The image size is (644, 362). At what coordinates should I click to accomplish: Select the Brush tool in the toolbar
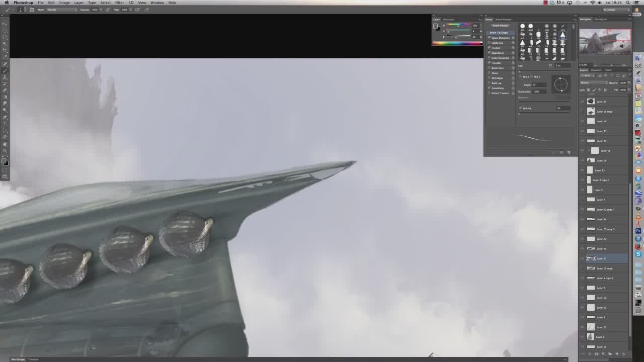coord(5,71)
